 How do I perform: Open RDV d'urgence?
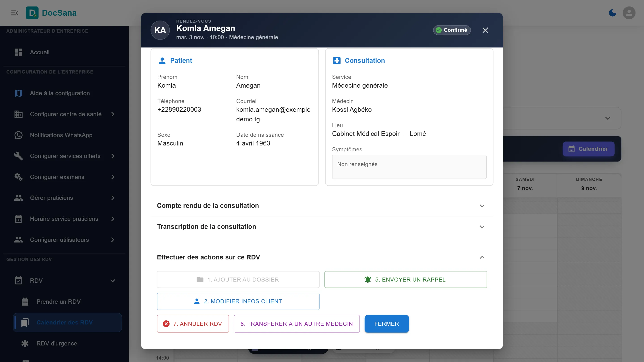coord(67,343)
